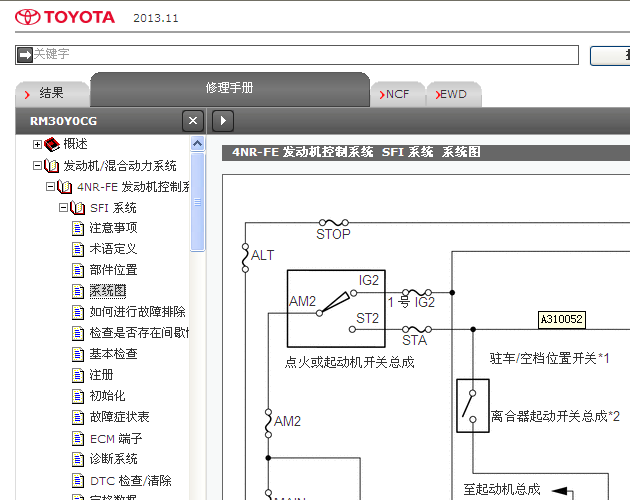Open the DTC 检查/清除 page

click(131, 481)
